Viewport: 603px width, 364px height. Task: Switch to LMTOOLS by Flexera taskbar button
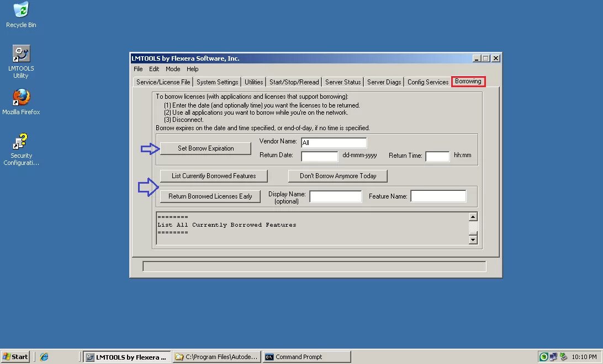(128, 357)
